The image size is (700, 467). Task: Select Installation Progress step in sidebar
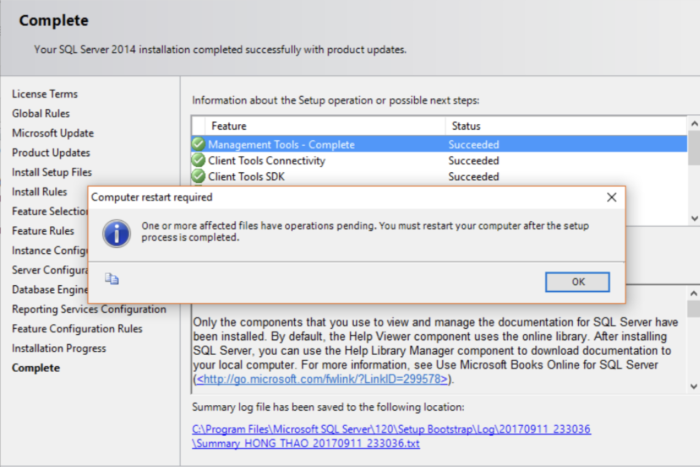59,348
